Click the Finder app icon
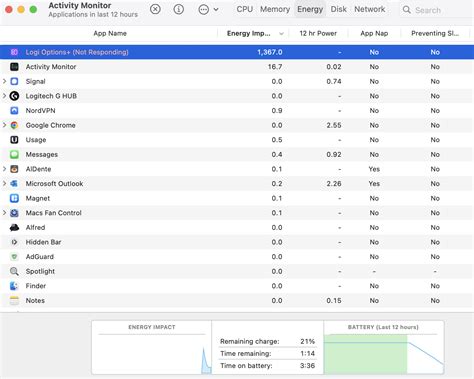The height and width of the screenshot is (379, 474). [14, 286]
